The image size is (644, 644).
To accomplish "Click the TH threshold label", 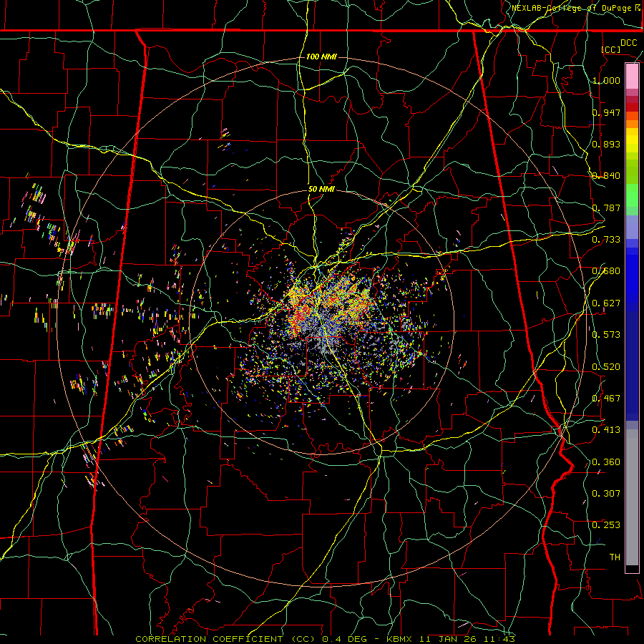I will pos(615,557).
